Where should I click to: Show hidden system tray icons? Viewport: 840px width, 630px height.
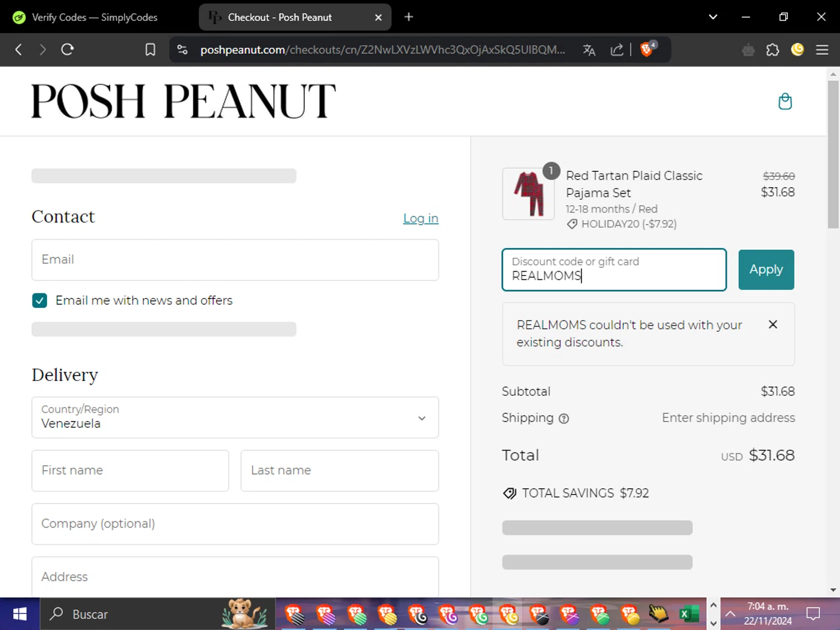(730, 614)
